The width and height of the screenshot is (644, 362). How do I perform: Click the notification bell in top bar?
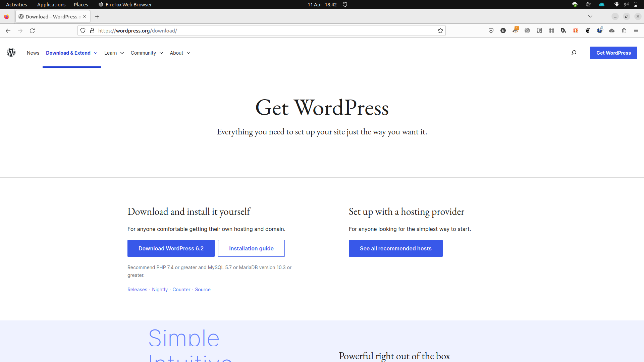point(345,4)
